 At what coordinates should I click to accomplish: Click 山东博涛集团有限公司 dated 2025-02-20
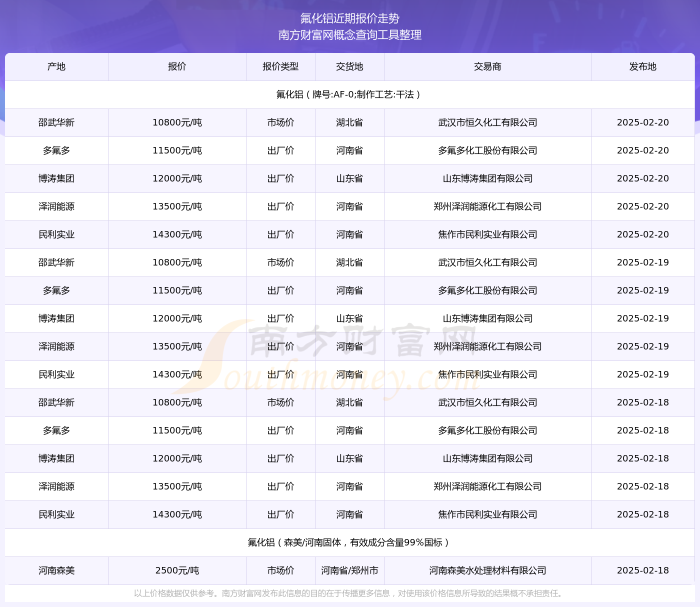(x=487, y=178)
